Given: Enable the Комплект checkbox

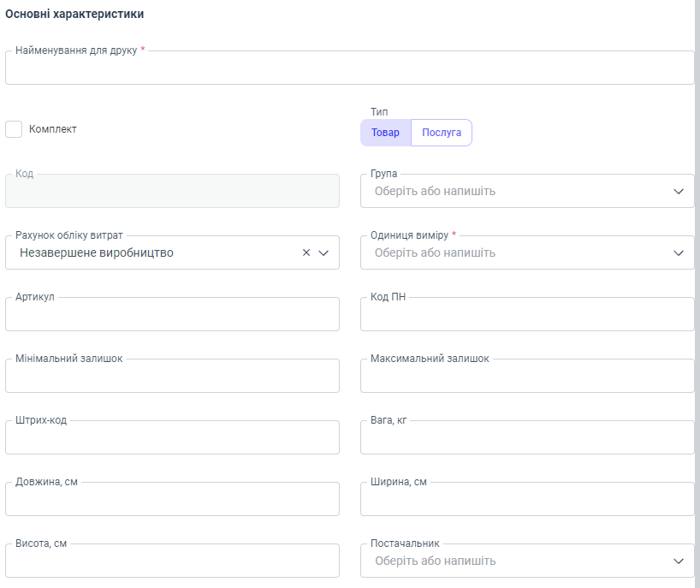Looking at the screenshot, I should [x=14, y=129].
